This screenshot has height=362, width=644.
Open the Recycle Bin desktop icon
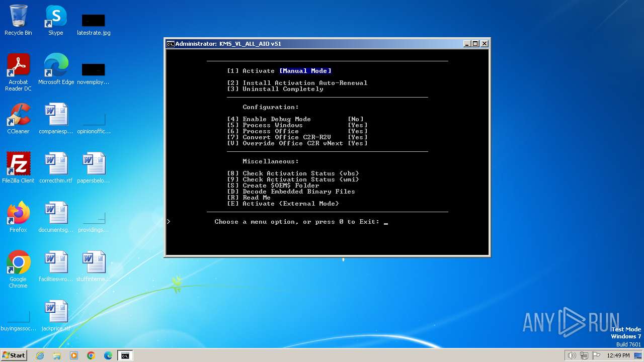pyautogui.click(x=18, y=20)
